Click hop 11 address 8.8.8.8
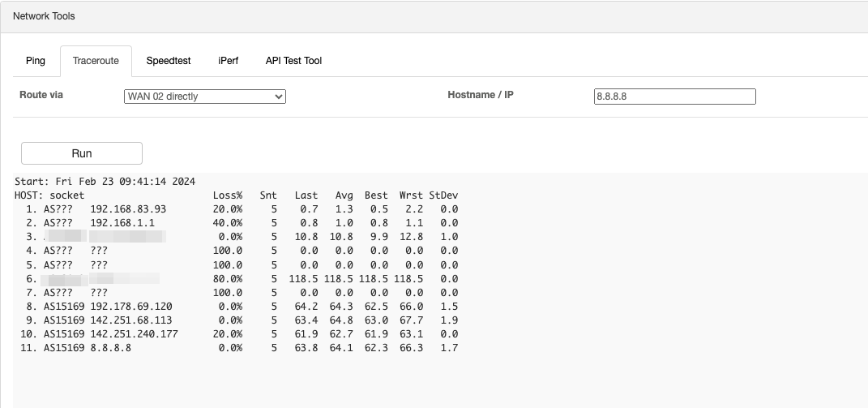Viewport: 868px width, 408px height. pyautogui.click(x=111, y=348)
